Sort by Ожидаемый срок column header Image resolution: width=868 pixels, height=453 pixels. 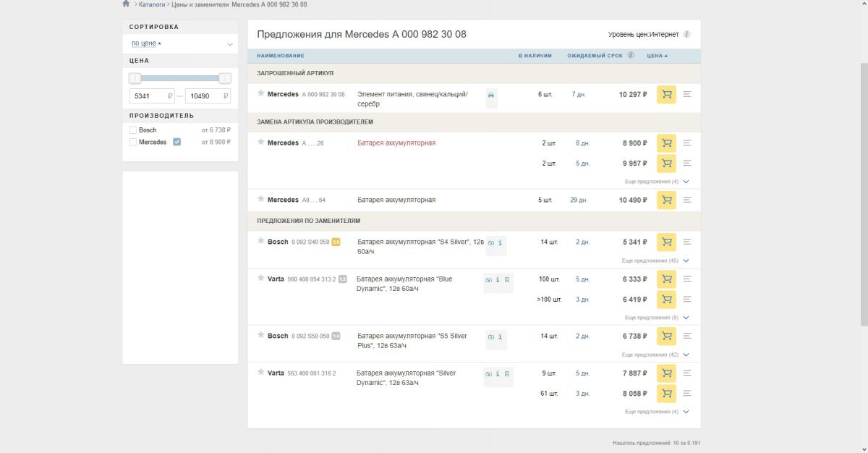(x=595, y=56)
